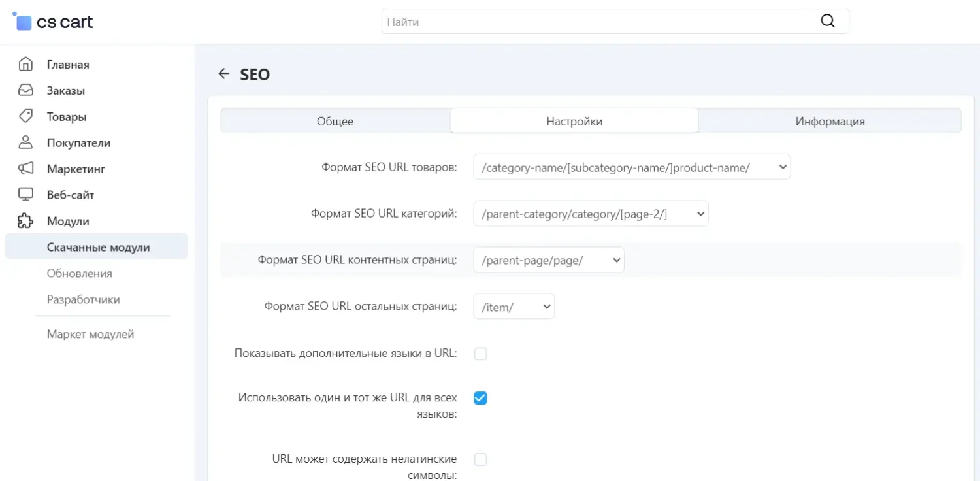Go back with the arrow beside SEO
The width and height of the screenshot is (980, 481).
pyautogui.click(x=224, y=74)
